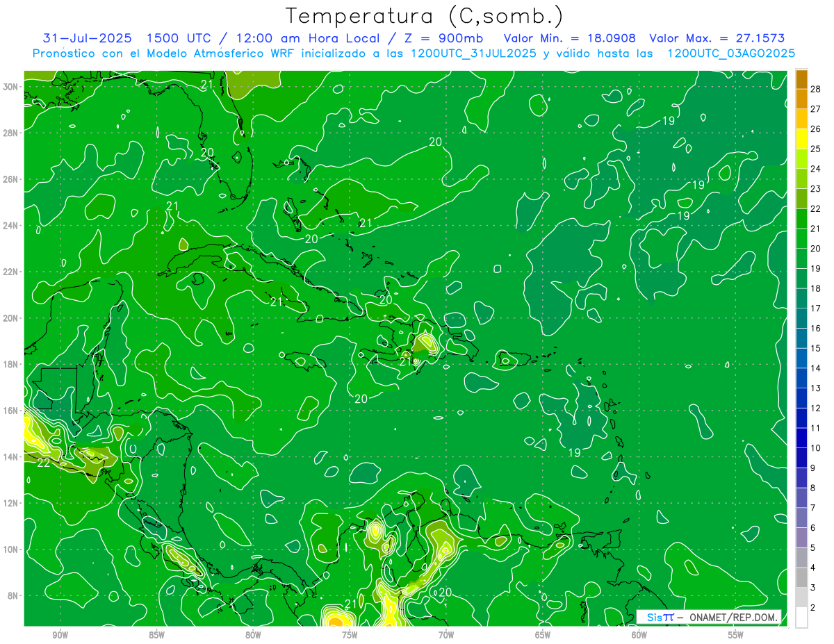
Task: Click color scale label "6"
Action: click(813, 528)
